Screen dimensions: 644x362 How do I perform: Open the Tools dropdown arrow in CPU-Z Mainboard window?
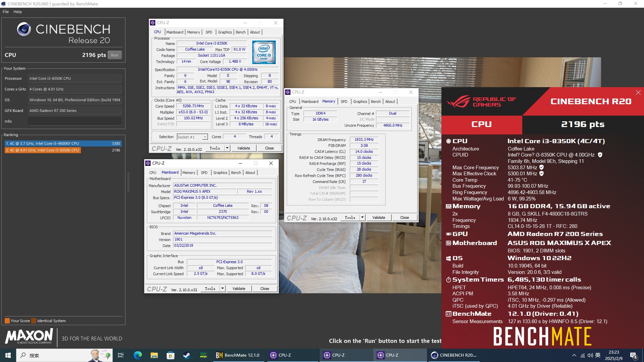222,289
